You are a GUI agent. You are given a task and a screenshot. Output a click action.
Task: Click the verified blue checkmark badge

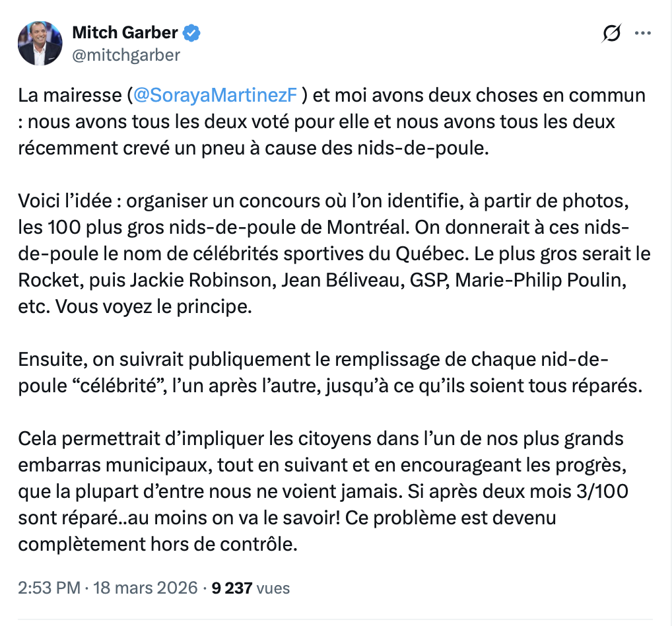(x=192, y=32)
